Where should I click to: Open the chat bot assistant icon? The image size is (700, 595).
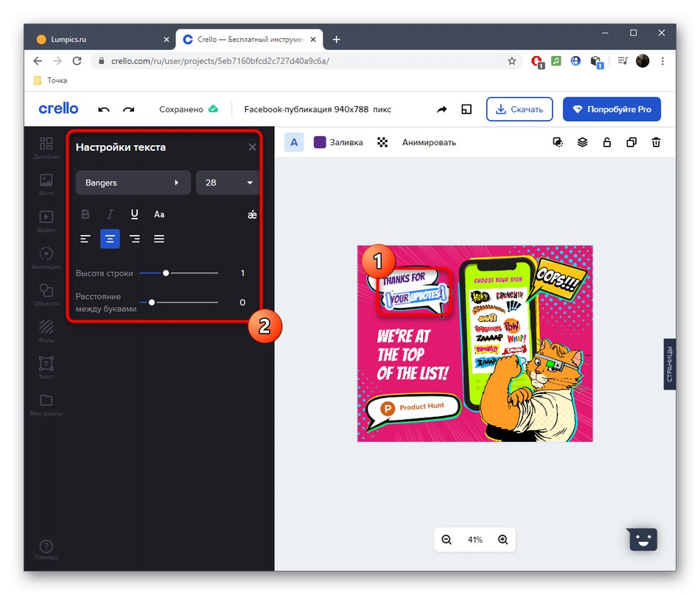[643, 540]
